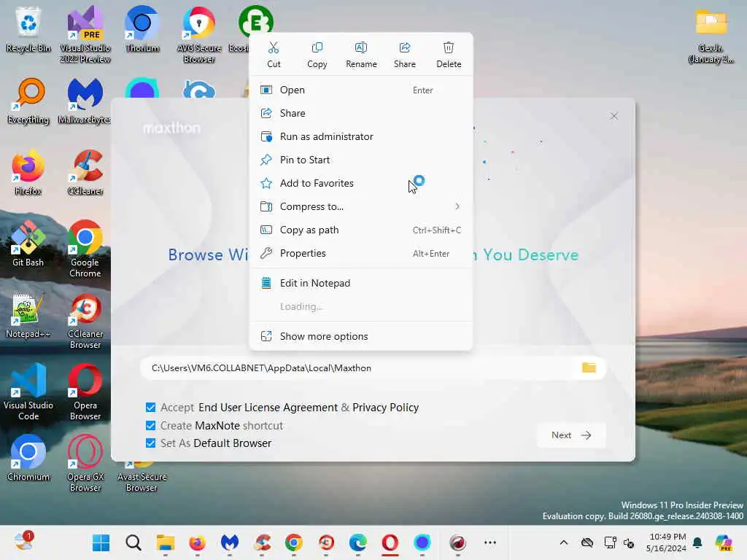Select Copy as path
The width and height of the screenshot is (747, 560).
point(361,230)
